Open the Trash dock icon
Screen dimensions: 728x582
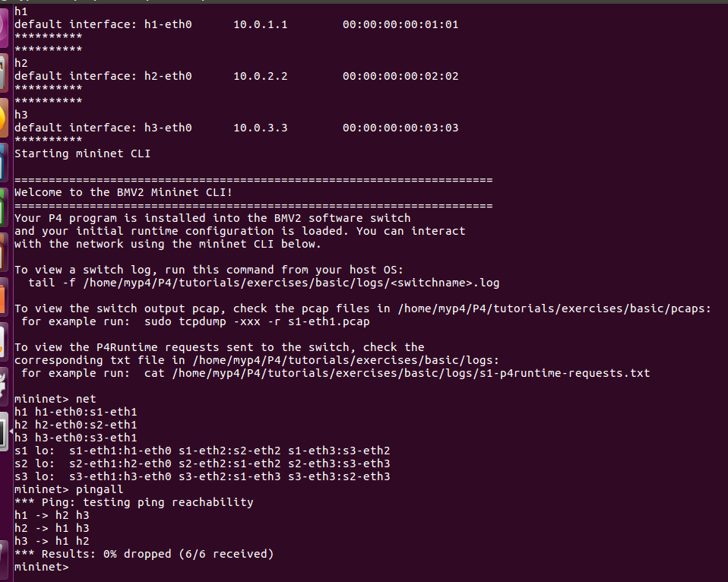point(4,559)
